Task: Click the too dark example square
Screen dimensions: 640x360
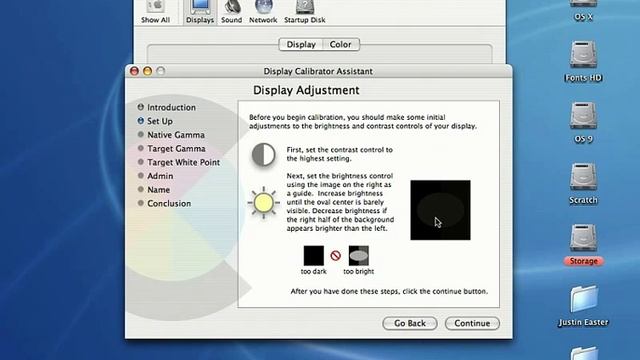Action: click(313, 256)
